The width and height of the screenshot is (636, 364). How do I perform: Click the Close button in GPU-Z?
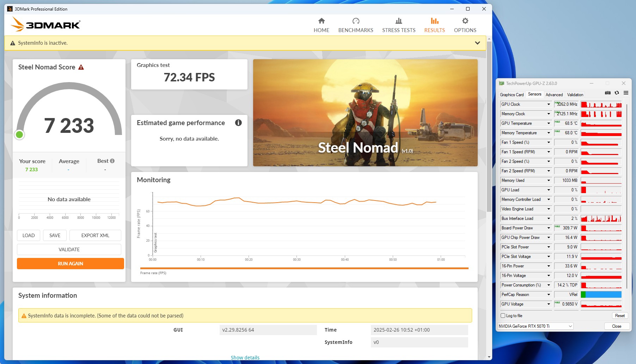tap(617, 326)
